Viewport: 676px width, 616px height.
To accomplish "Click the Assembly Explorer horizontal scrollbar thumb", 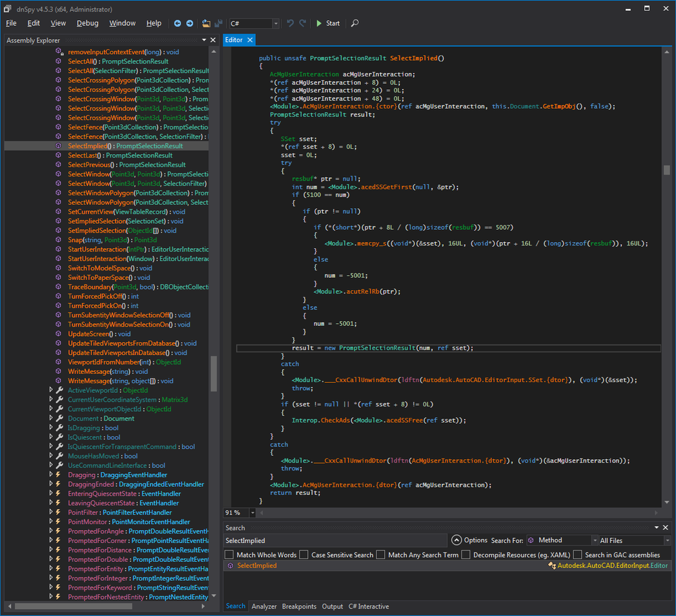I will pos(73,606).
